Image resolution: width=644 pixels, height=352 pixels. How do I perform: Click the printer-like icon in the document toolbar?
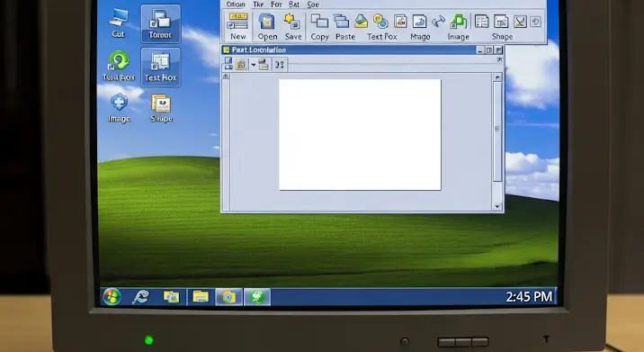(x=264, y=65)
